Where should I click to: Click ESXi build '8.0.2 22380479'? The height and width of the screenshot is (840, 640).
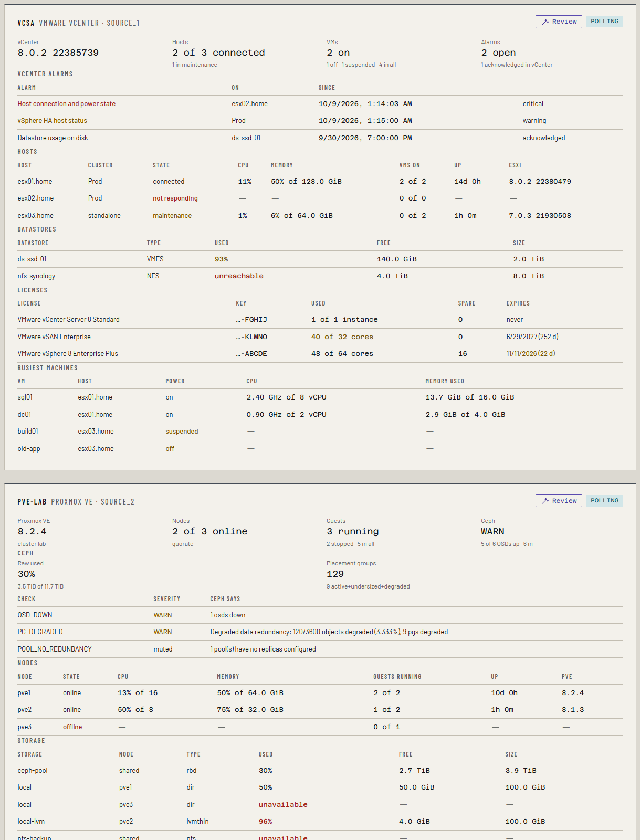(540, 182)
